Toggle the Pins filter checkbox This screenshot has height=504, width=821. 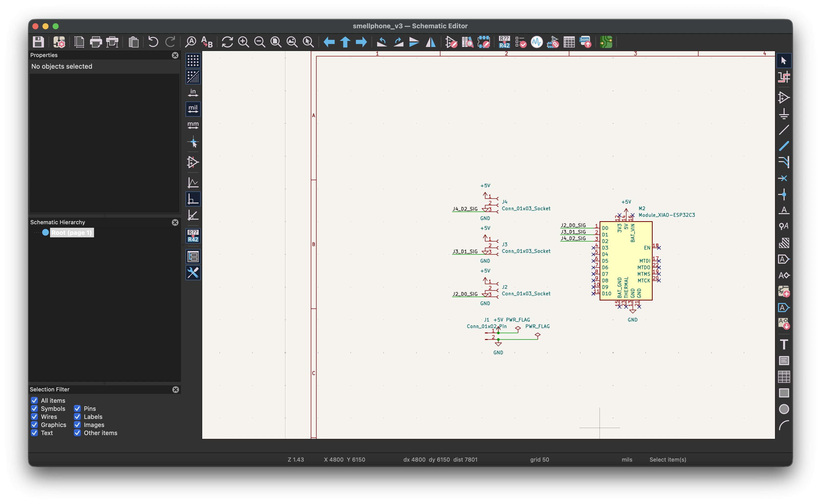click(x=77, y=408)
